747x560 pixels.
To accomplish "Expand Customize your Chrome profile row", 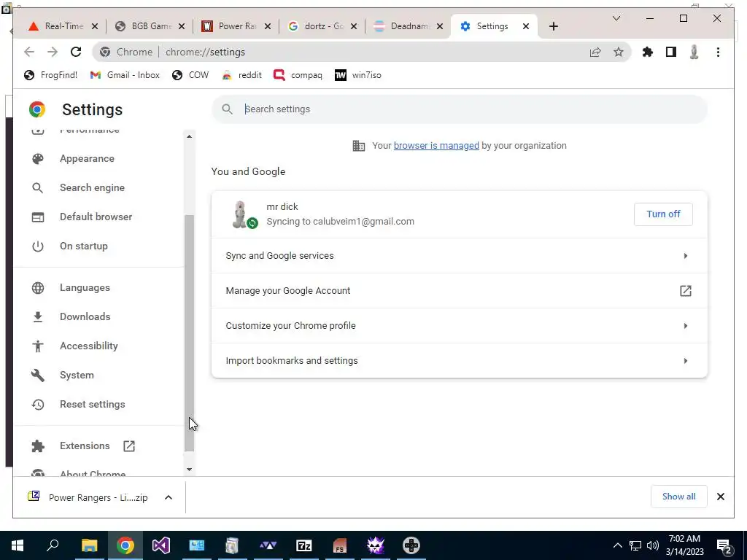I will (x=460, y=326).
